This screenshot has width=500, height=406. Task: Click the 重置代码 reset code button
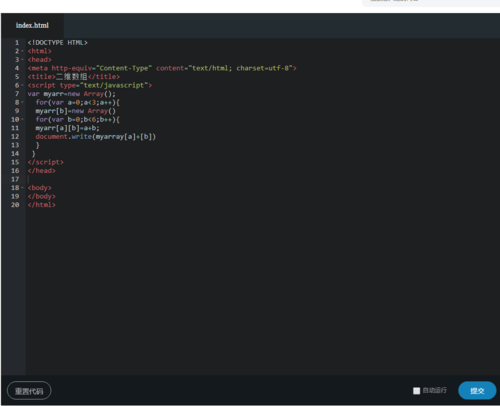point(29,391)
